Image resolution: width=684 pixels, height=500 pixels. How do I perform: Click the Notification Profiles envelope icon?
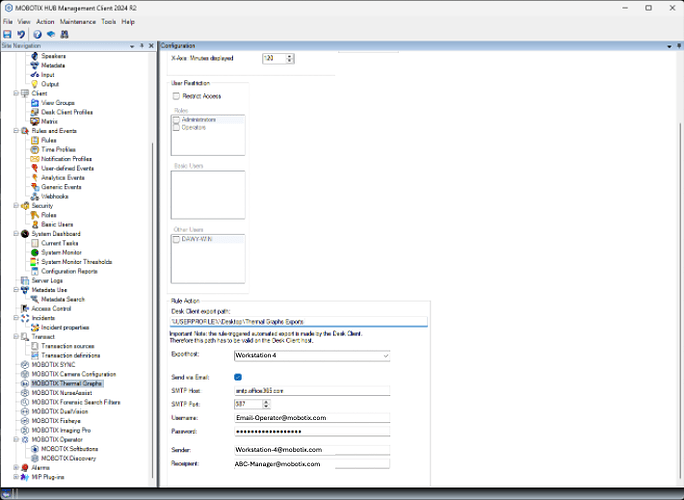[35, 159]
